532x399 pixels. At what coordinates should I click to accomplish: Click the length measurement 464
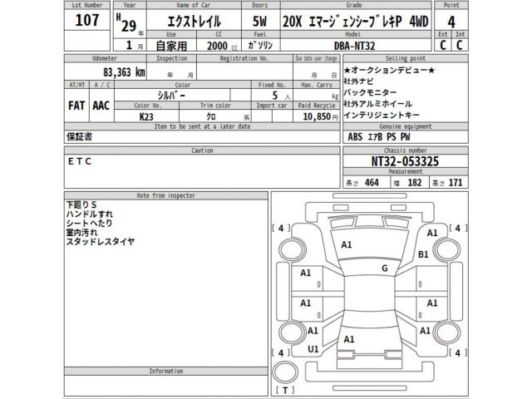(372, 183)
